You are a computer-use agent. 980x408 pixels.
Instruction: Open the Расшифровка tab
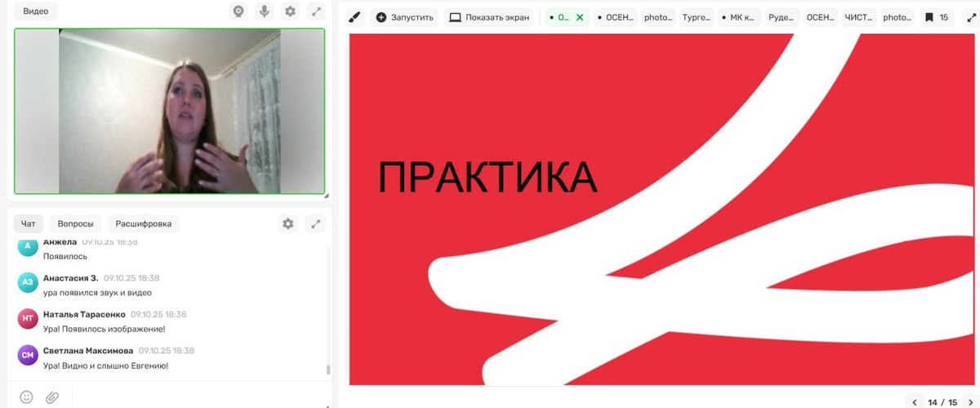pos(144,224)
